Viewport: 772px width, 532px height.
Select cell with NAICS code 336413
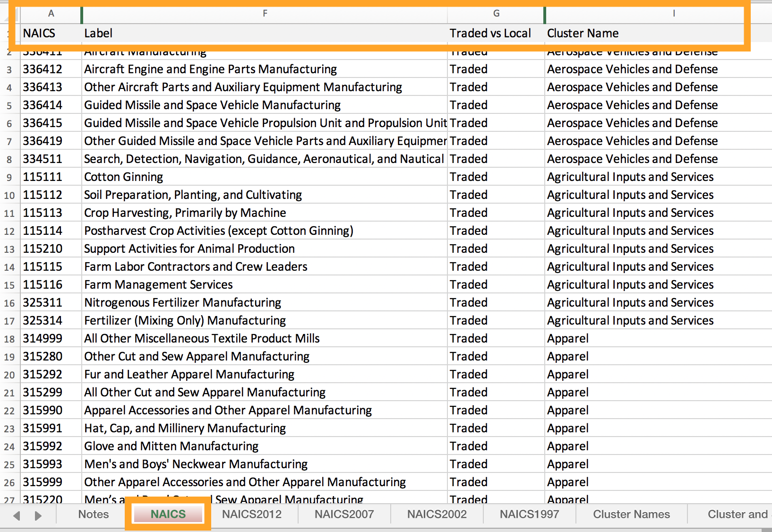51,87
